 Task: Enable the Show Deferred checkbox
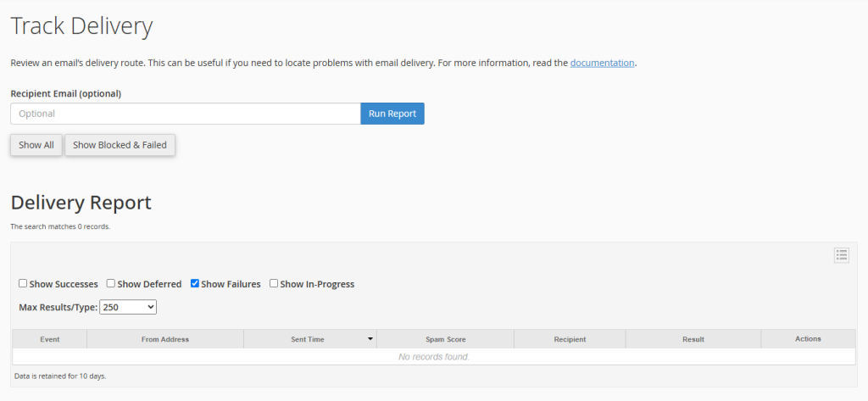(x=111, y=283)
